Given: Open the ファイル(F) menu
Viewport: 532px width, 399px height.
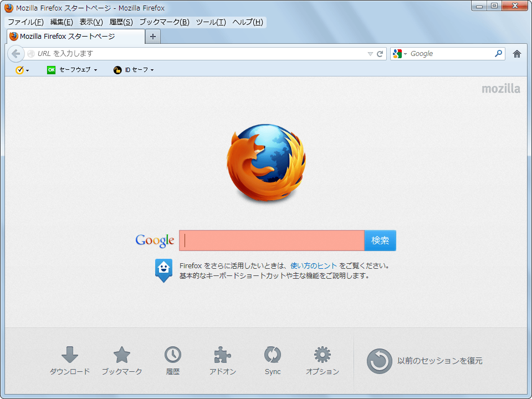Looking at the screenshot, I should (x=26, y=22).
